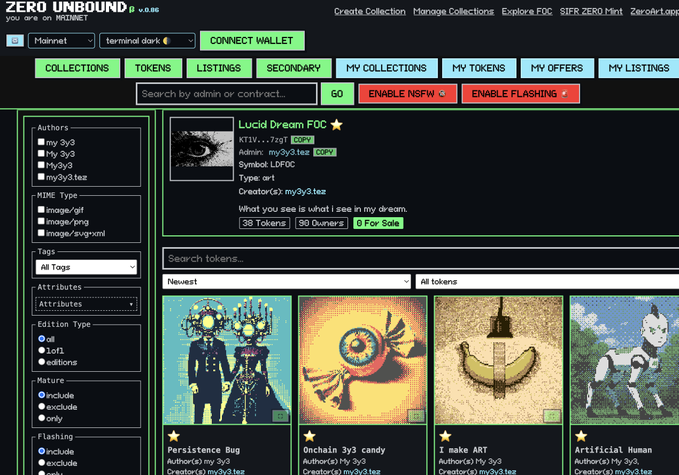Click the ENABLE FLASHING button
This screenshot has width=679, height=475.
[520, 94]
